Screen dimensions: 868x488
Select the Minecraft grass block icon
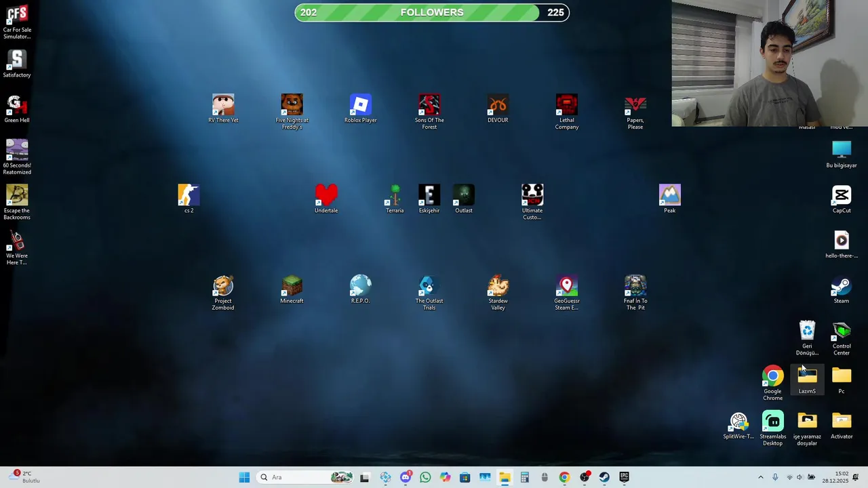tap(292, 290)
